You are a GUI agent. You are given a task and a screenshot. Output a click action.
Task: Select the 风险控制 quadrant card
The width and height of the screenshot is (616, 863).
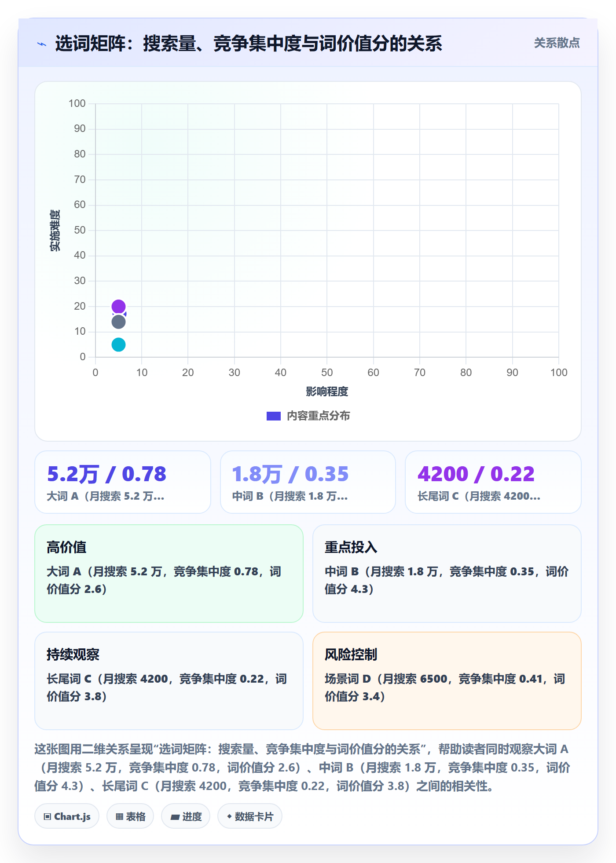coord(447,681)
